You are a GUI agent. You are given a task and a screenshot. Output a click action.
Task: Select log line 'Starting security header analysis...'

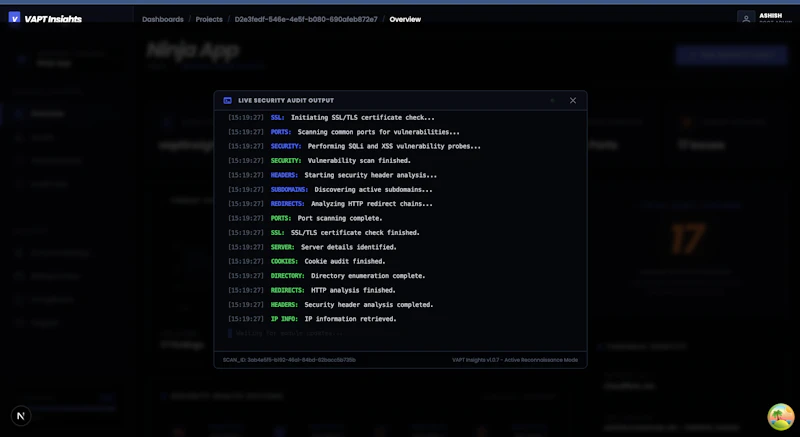click(370, 175)
